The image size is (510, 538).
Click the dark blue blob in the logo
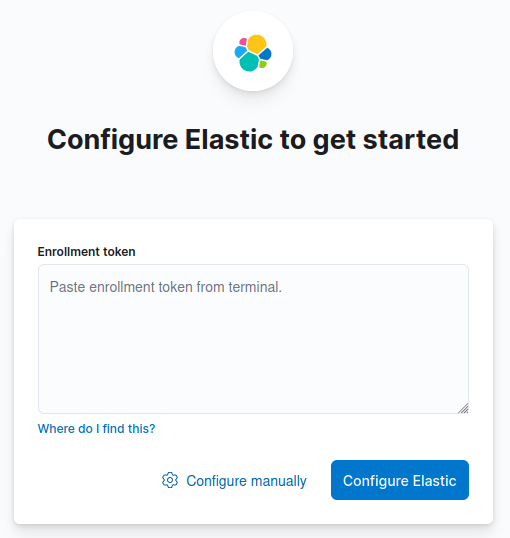coord(265,54)
